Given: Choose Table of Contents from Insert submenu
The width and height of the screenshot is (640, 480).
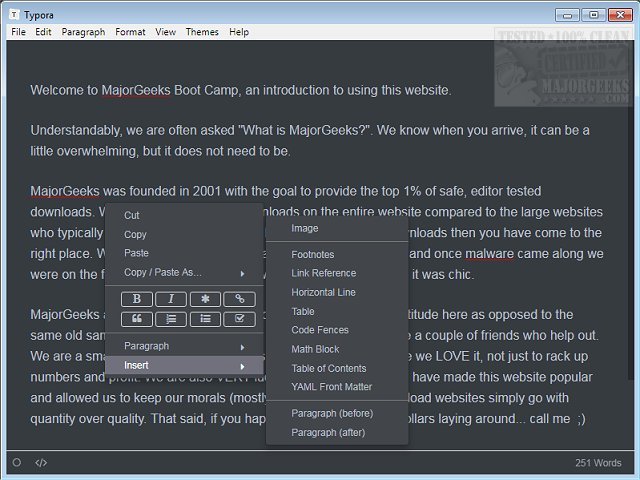Looking at the screenshot, I should 328,368.
